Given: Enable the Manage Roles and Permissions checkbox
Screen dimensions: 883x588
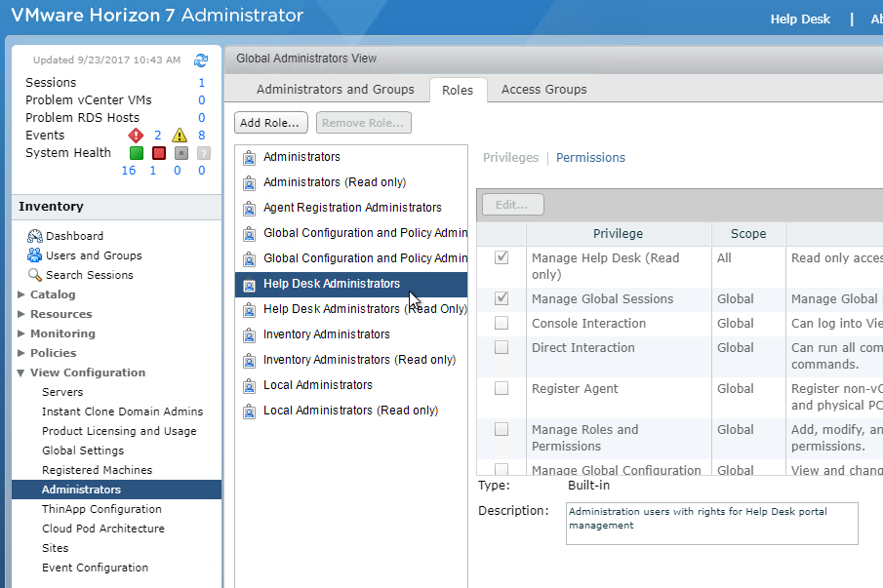Looking at the screenshot, I should pos(502,429).
